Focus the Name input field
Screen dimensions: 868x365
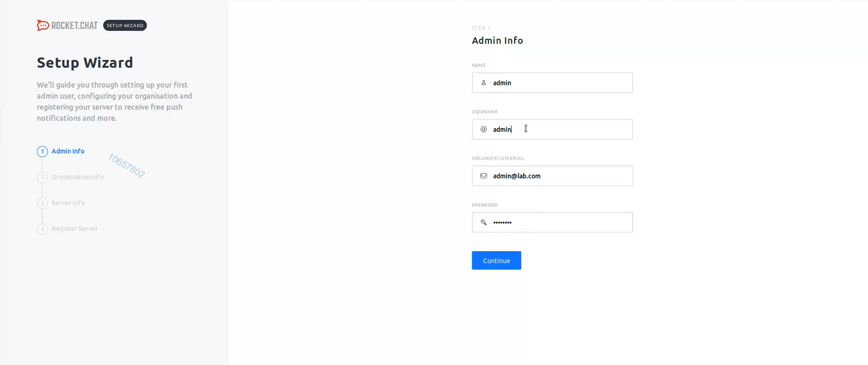click(559, 83)
